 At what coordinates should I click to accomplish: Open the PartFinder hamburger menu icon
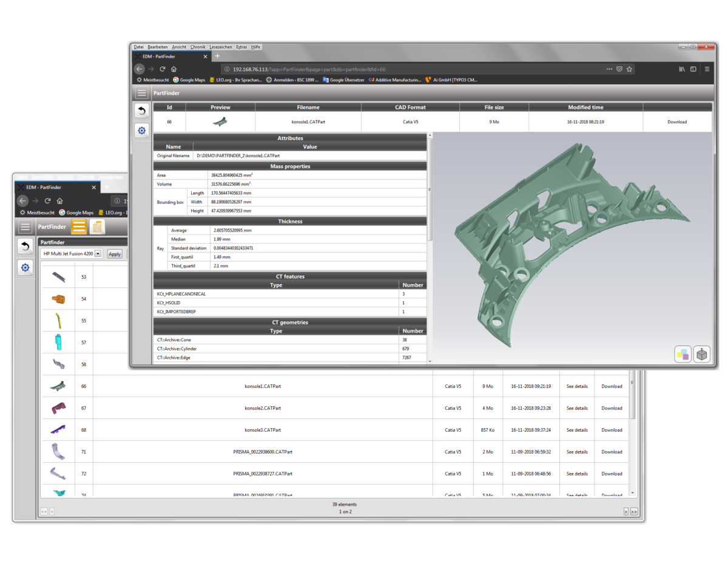click(141, 93)
